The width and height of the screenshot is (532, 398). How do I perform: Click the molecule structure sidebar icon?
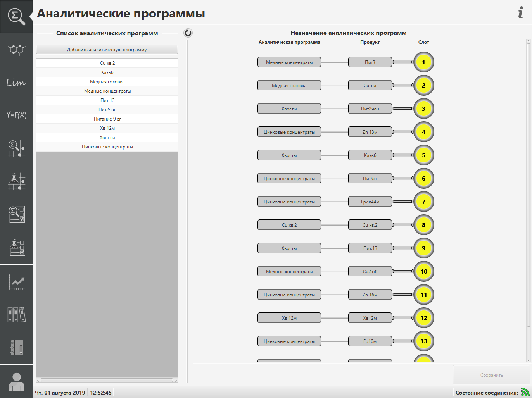pos(16,50)
